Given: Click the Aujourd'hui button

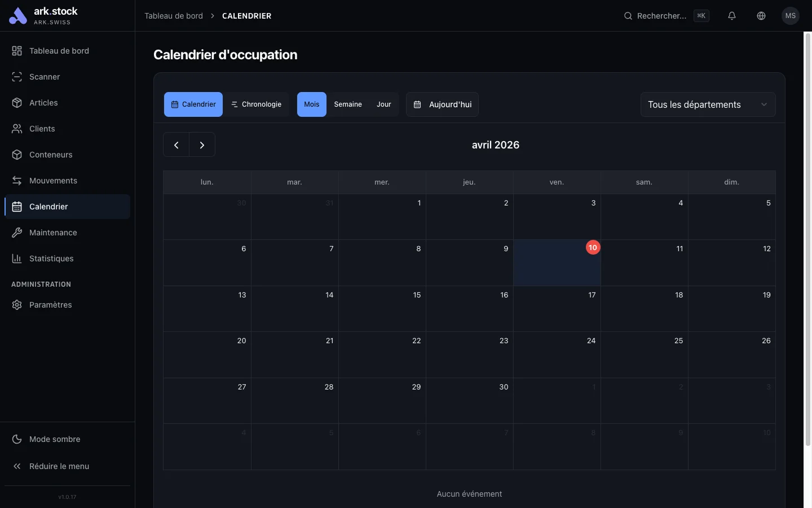Looking at the screenshot, I should coord(442,104).
